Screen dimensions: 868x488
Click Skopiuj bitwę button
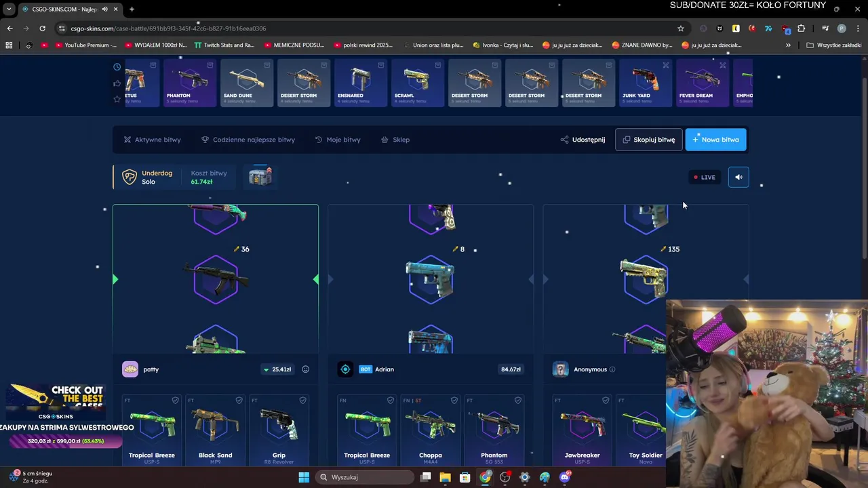click(649, 140)
